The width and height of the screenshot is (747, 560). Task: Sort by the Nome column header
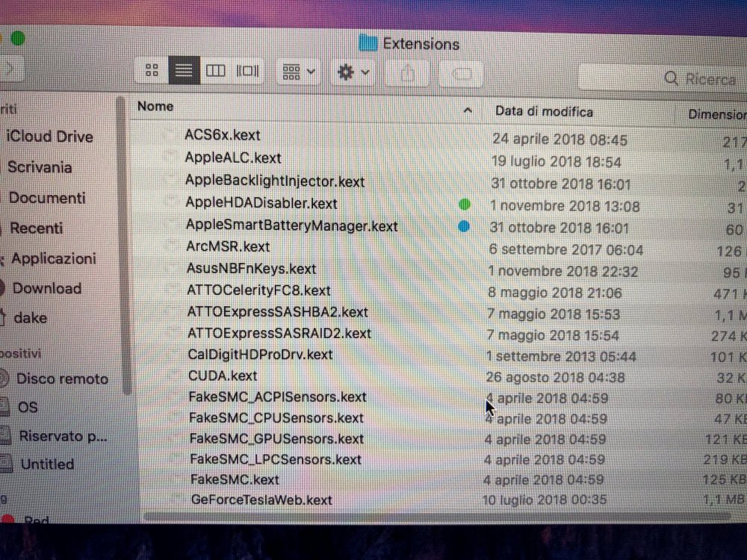pos(155,106)
